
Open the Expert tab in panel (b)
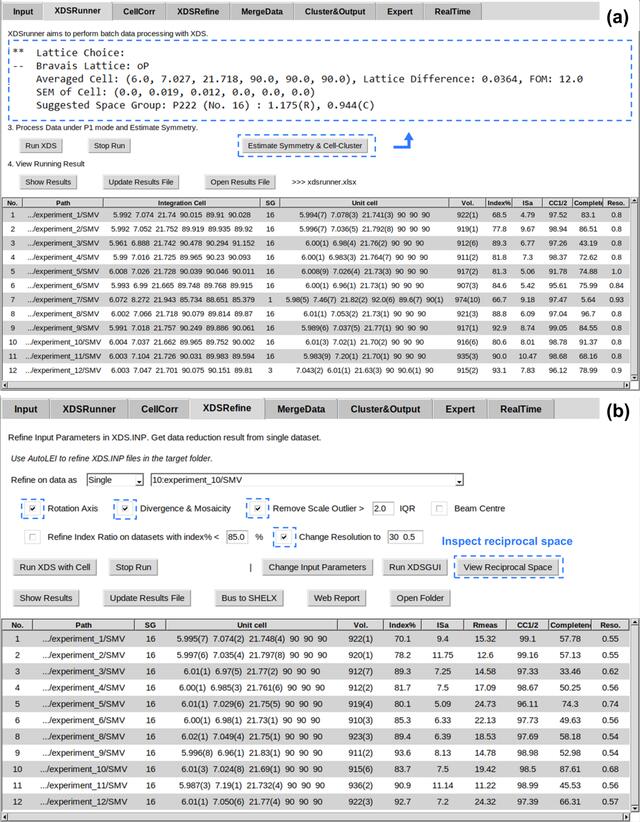pyautogui.click(x=460, y=409)
